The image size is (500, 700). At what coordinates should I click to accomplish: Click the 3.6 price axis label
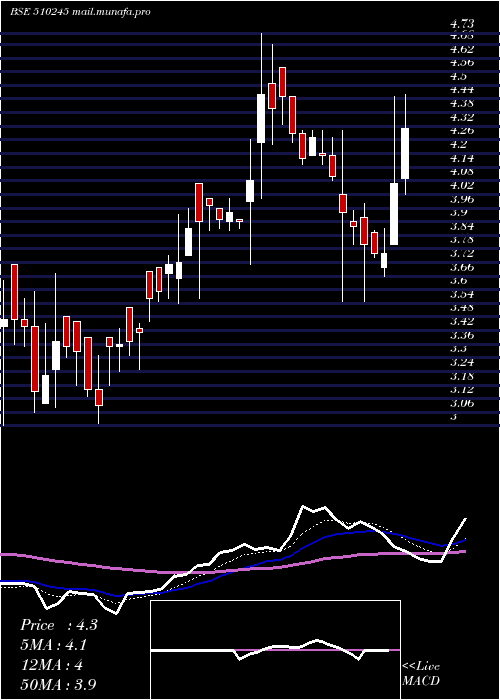458,280
